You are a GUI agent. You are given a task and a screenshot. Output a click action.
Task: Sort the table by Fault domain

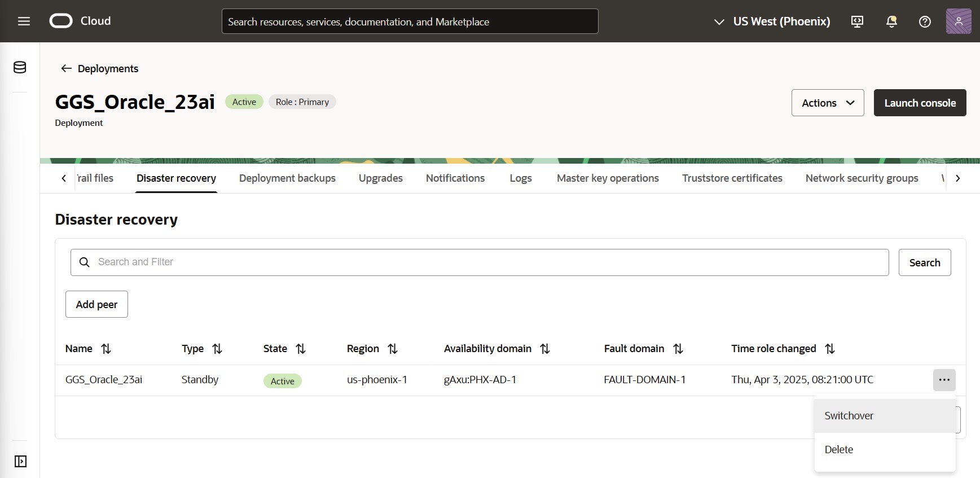(678, 349)
